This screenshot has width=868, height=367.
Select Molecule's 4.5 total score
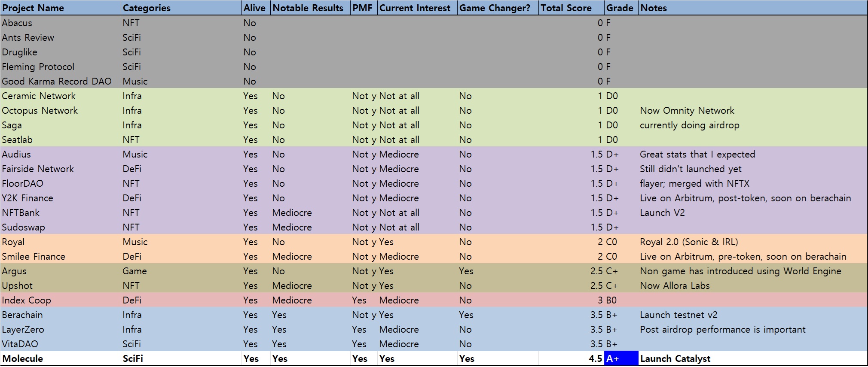pyautogui.click(x=571, y=359)
